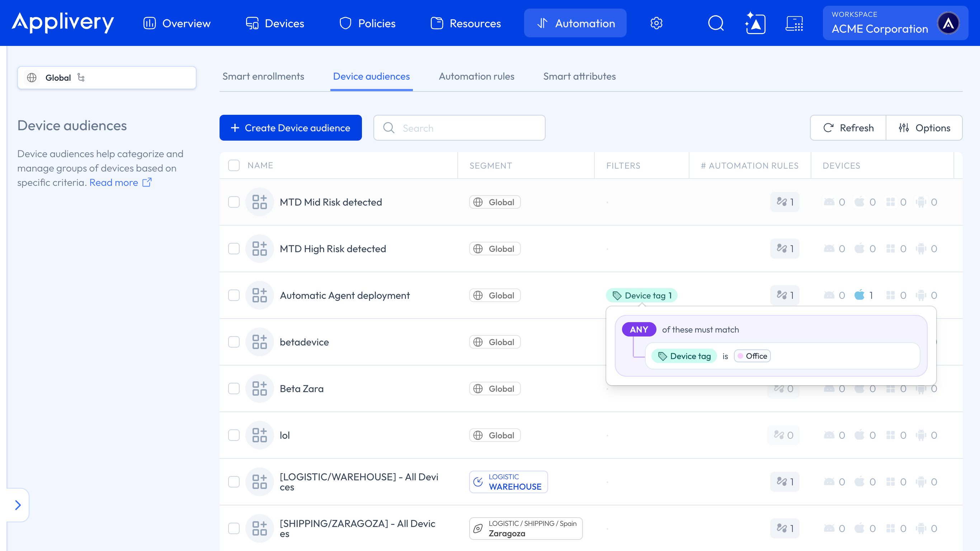
Task: Click the audience icon for lol row
Action: (x=260, y=435)
